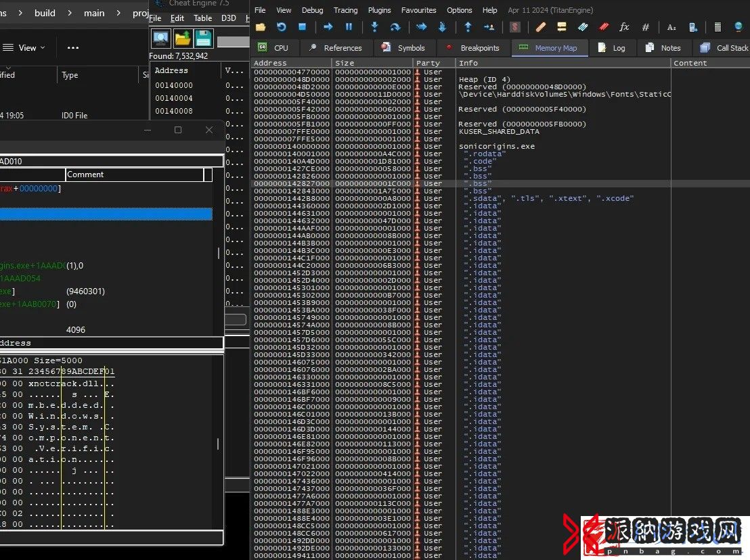Open the Intermodular calls icon
750x560 pixels.
(692, 27)
